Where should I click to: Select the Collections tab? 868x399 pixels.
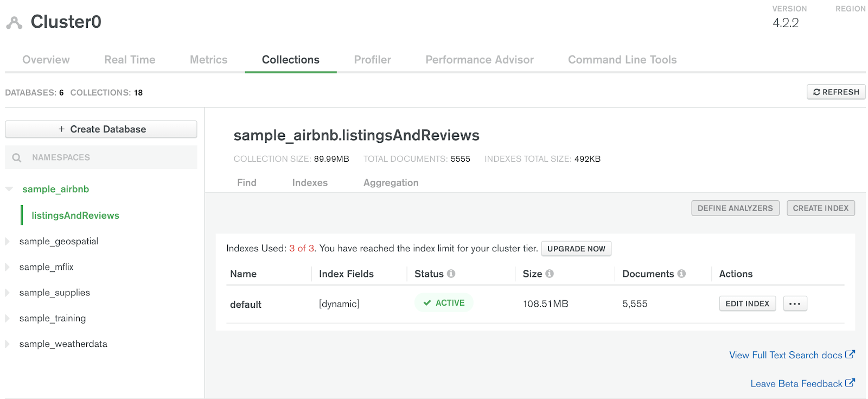(291, 60)
